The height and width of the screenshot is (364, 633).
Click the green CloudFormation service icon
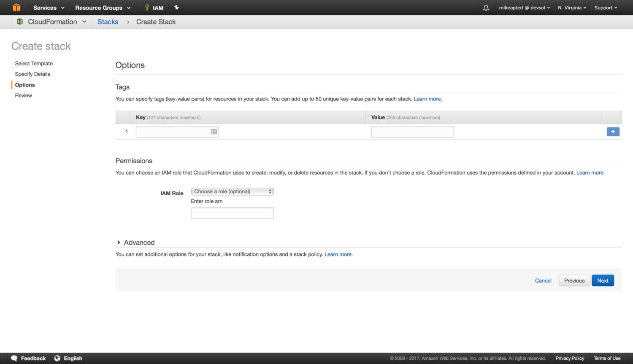click(x=20, y=22)
